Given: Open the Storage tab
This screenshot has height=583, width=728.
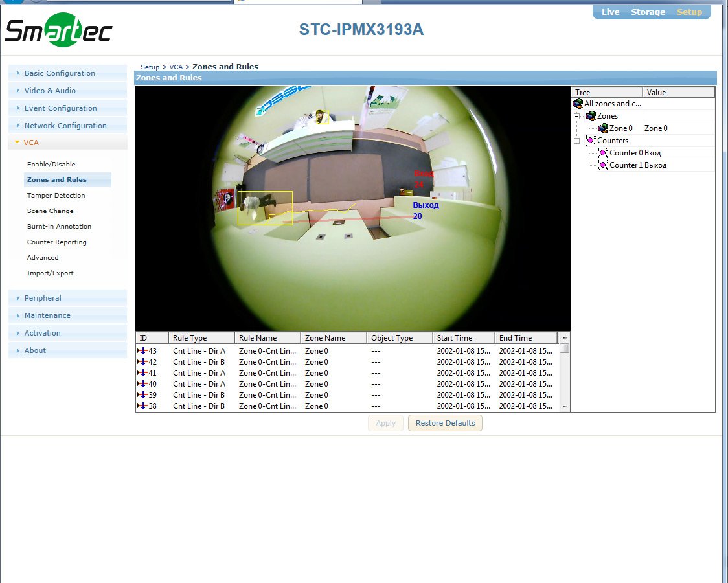Looking at the screenshot, I should [648, 12].
